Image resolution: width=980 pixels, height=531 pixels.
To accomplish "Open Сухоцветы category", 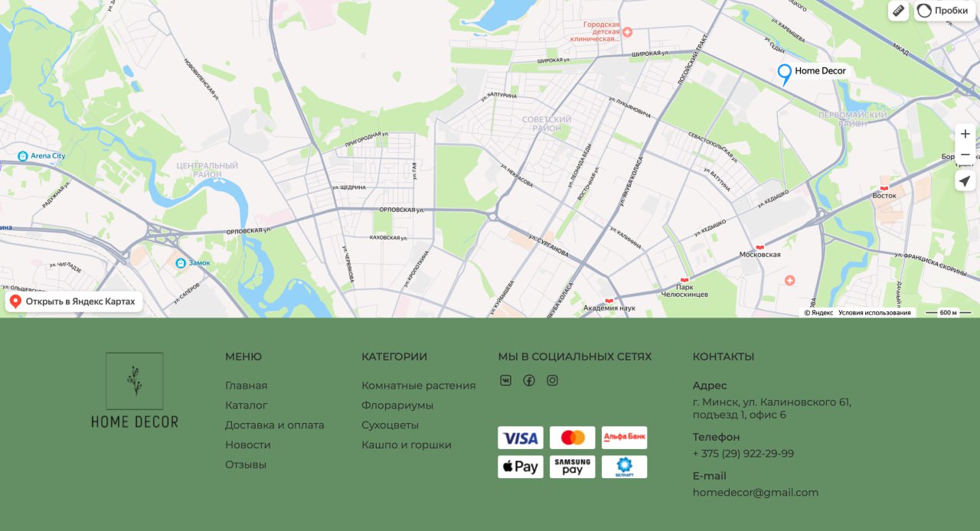I will tap(390, 425).
